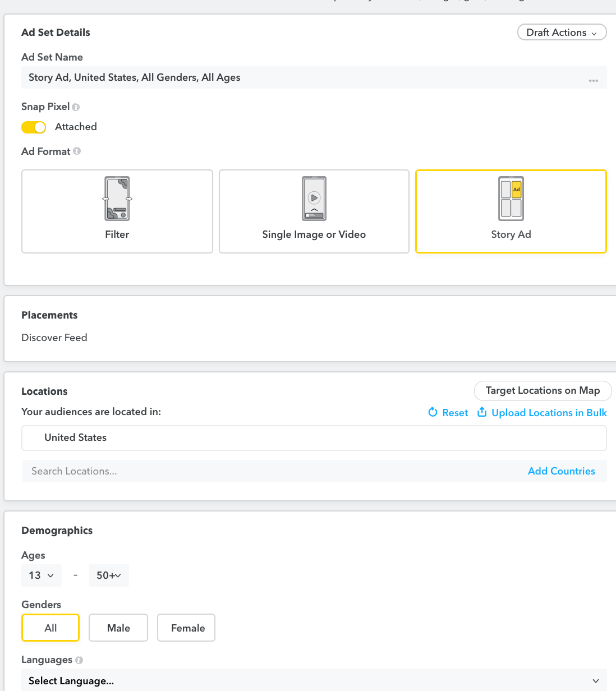The image size is (616, 691).
Task: Click the Reset locations icon
Action: pos(433,412)
